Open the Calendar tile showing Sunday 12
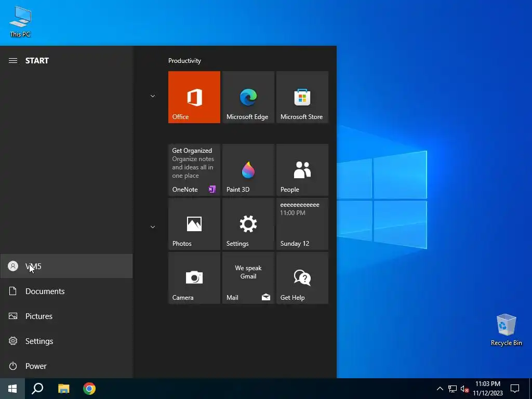The height and width of the screenshot is (399, 532). tap(302, 224)
